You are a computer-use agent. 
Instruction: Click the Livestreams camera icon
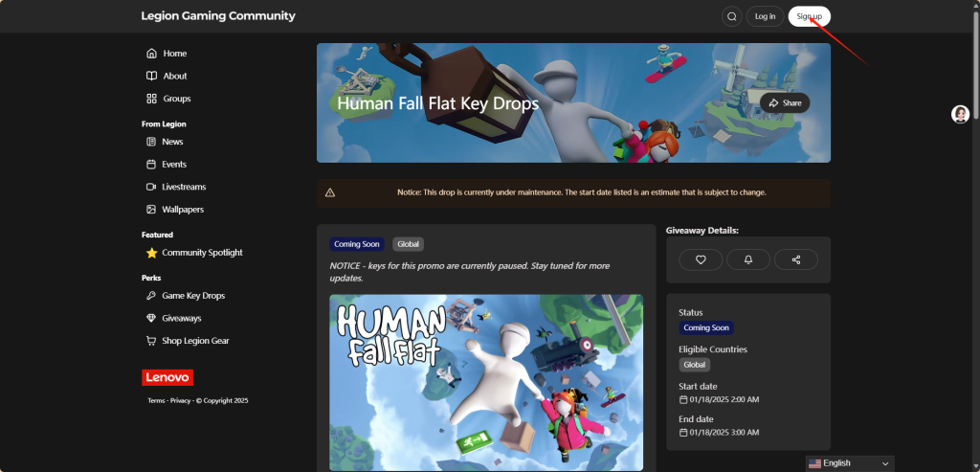(x=150, y=187)
